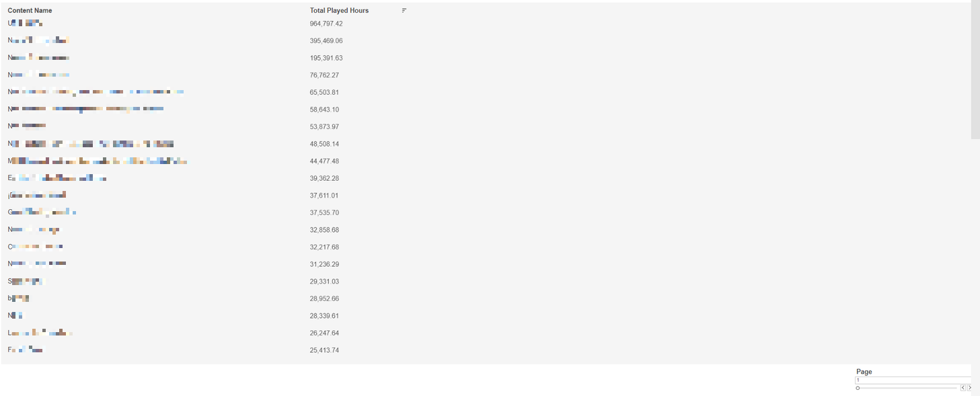Screen dimensions: 980x396
Task: Click the vertical scrollbar thumb on the right
Action: [975, 67]
